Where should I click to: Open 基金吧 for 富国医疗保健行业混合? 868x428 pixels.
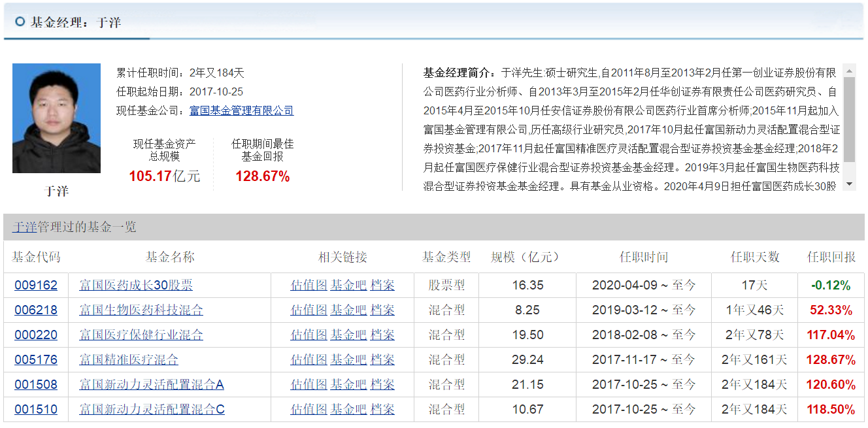(348, 335)
